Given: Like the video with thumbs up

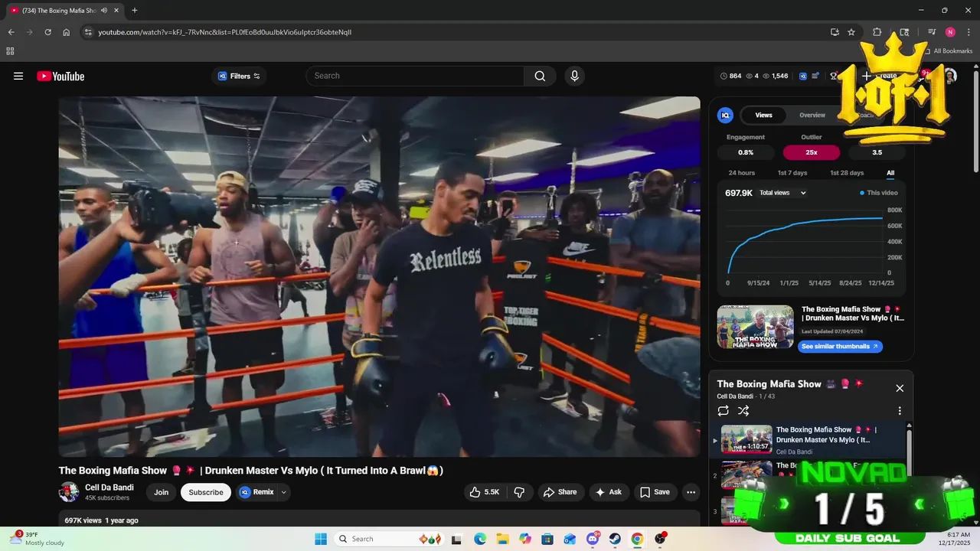Looking at the screenshot, I should coord(484,492).
